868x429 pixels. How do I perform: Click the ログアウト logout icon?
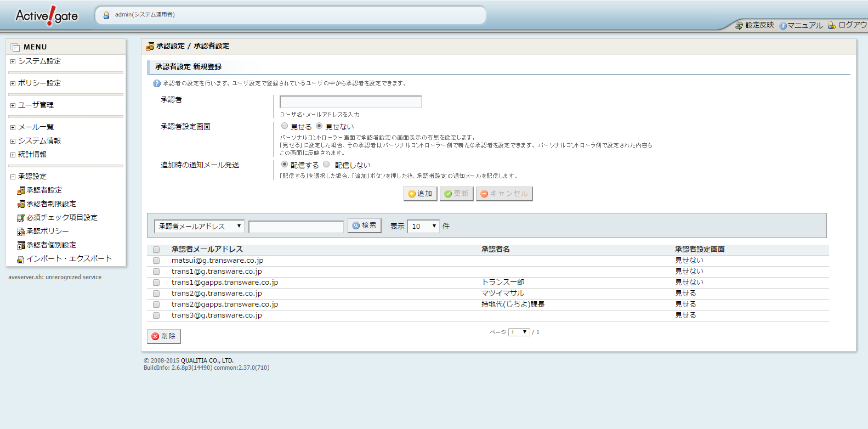832,25
